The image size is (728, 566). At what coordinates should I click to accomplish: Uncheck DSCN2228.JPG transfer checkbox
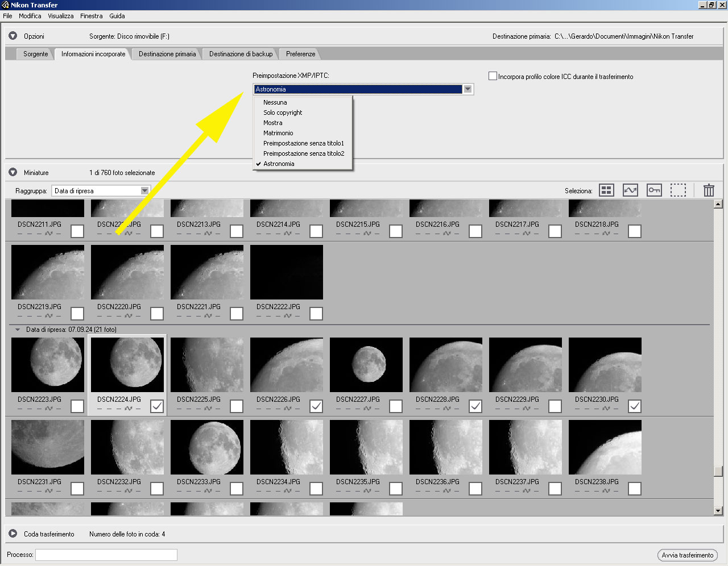475,406
